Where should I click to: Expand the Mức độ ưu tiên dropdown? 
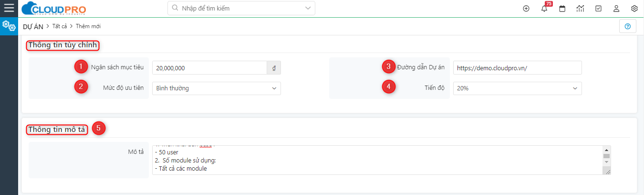tap(216, 88)
